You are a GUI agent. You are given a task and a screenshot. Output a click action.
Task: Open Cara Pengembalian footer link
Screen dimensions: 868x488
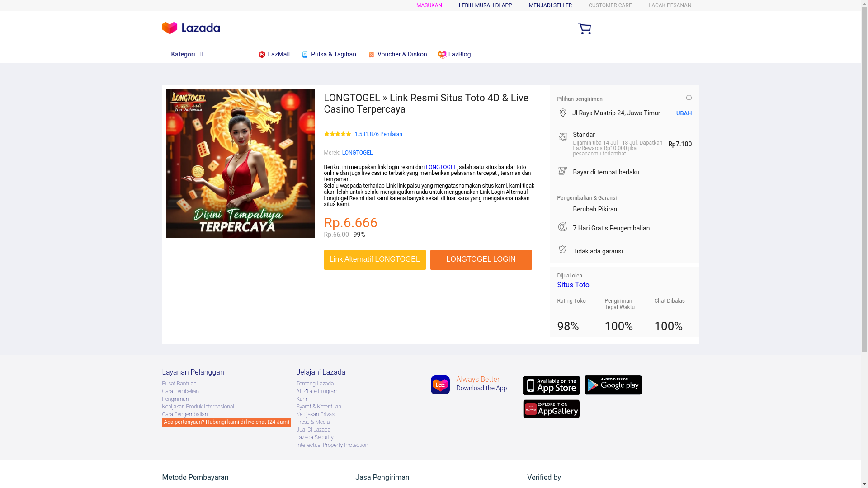pyautogui.click(x=184, y=414)
